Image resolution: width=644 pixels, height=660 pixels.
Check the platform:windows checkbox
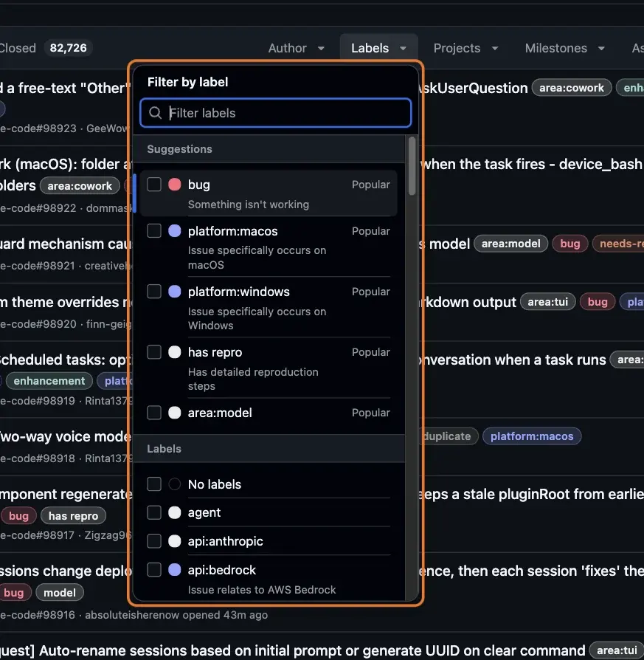154,292
